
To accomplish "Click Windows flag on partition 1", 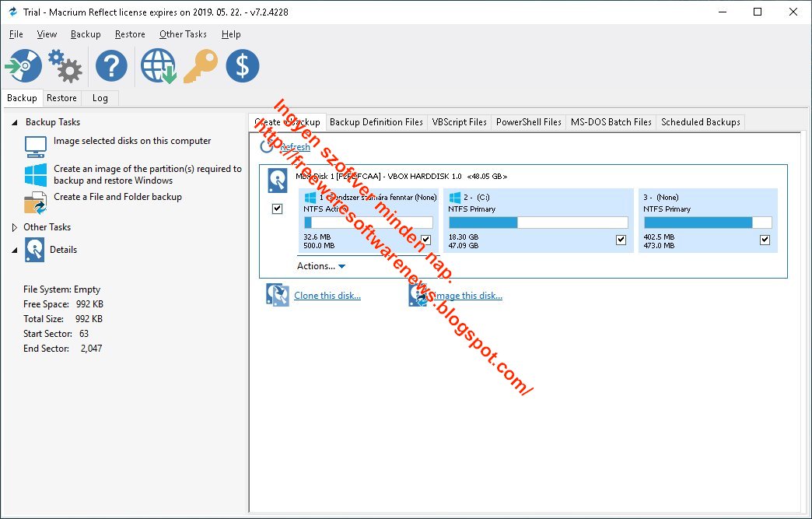I will click(x=310, y=198).
